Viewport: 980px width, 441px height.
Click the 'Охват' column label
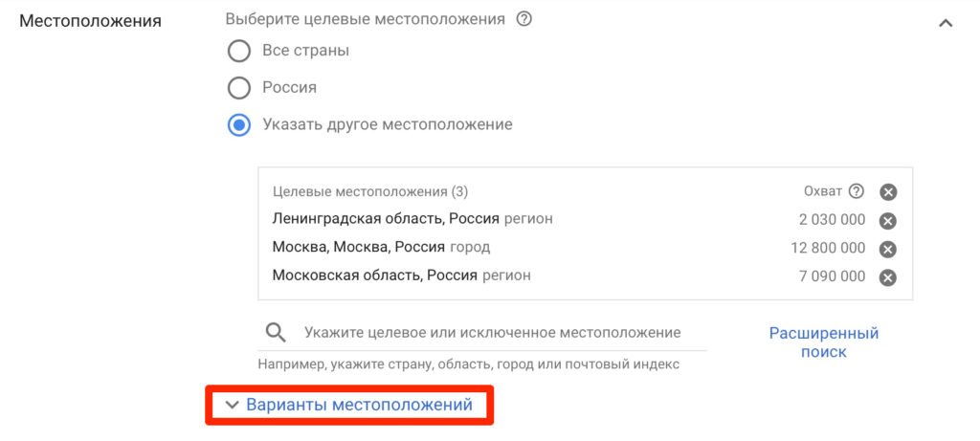(x=823, y=190)
